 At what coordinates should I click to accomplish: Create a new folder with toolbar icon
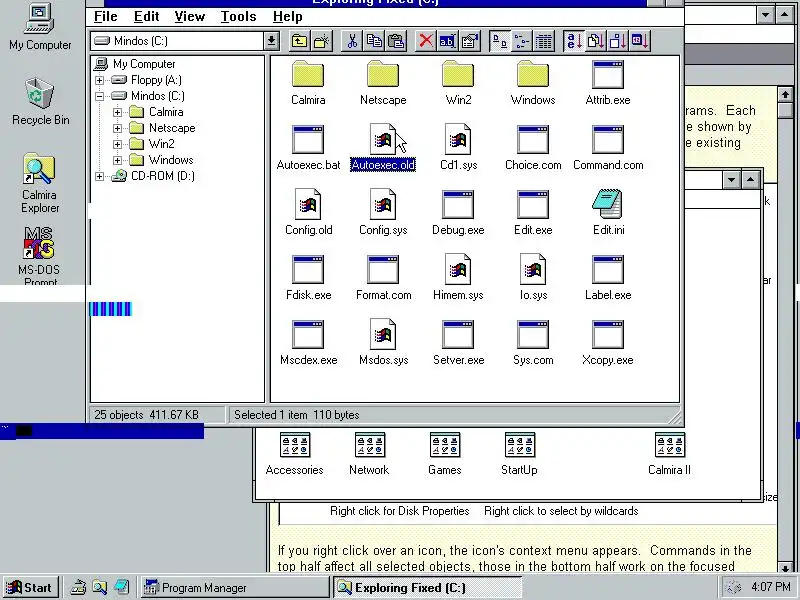click(321, 41)
